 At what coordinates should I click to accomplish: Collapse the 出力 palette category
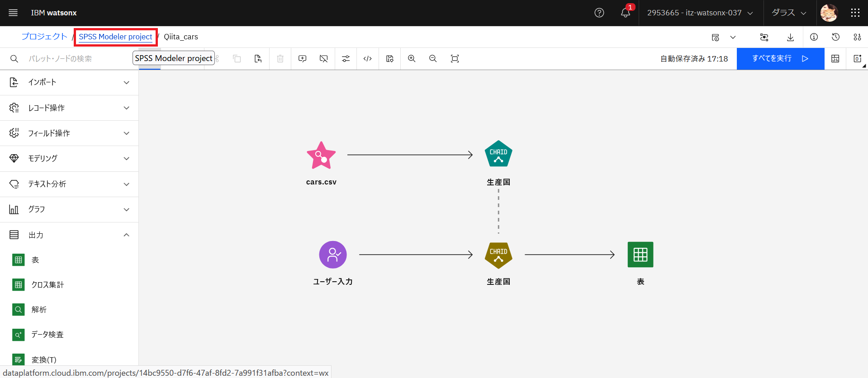coord(69,235)
